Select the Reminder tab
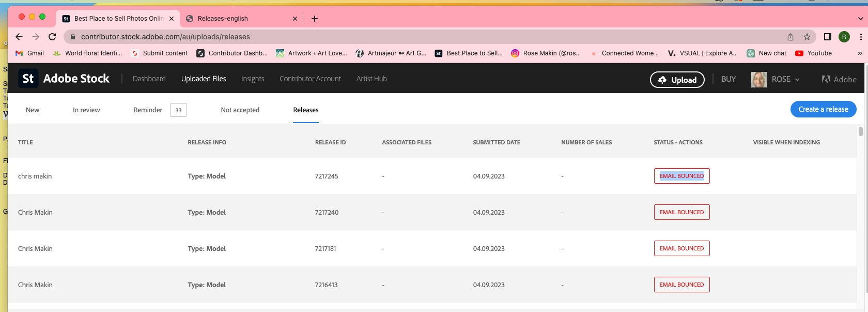Viewport: 868px width, 312px height. pos(148,110)
